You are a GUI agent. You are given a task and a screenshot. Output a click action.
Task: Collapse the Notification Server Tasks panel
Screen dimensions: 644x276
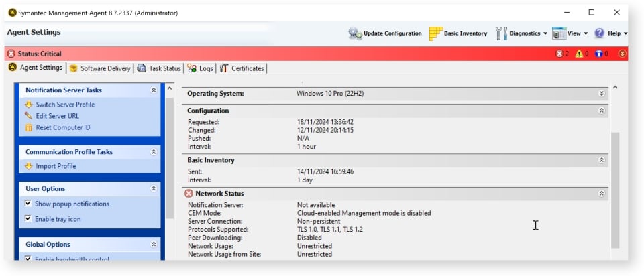[154, 90]
